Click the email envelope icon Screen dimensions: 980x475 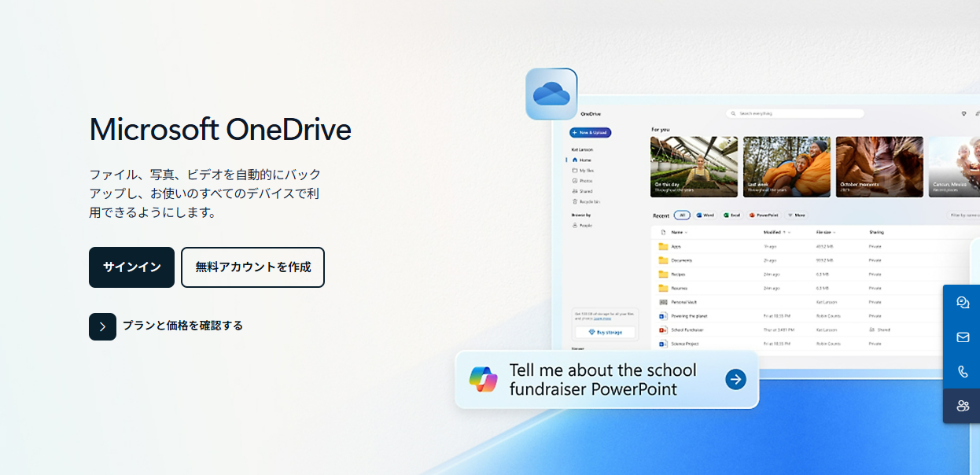962,337
